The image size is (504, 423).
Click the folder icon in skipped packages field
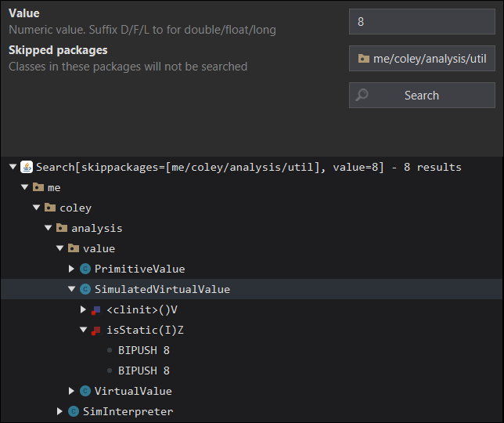pos(364,59)
